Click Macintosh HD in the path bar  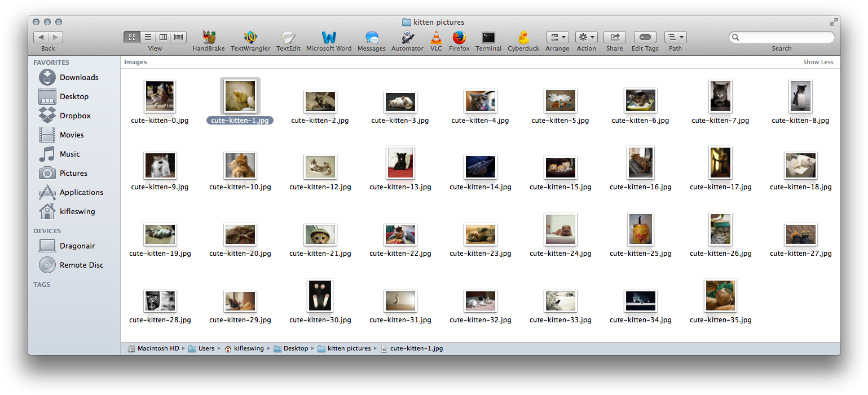click(x=153, y=348)
